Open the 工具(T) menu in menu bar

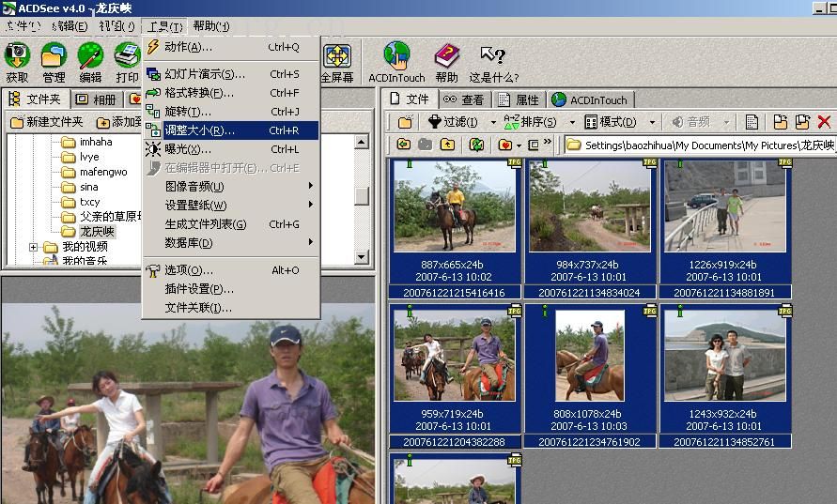click(165, 26)
